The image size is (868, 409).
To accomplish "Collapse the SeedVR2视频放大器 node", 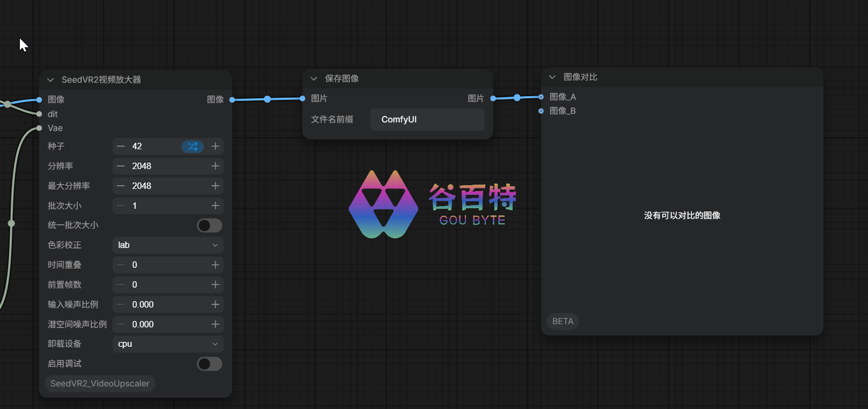I will pyautogui.click(x=50, y=80).
